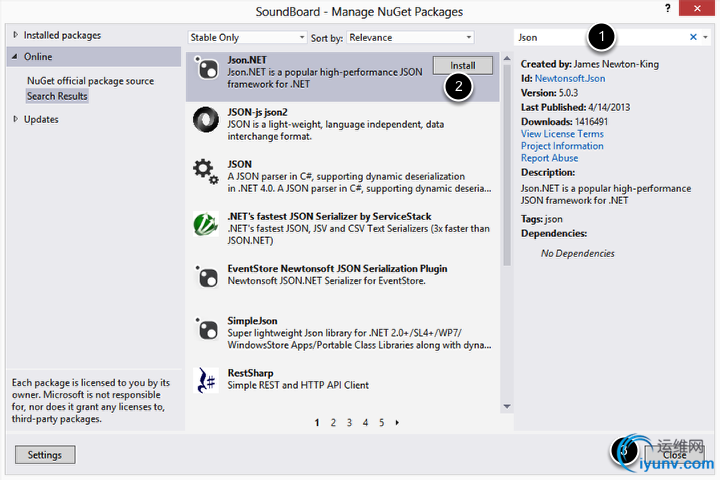Select the SimpleJson package title
Image resolution: width=720 pixels, height=480 pixels.
253,321
